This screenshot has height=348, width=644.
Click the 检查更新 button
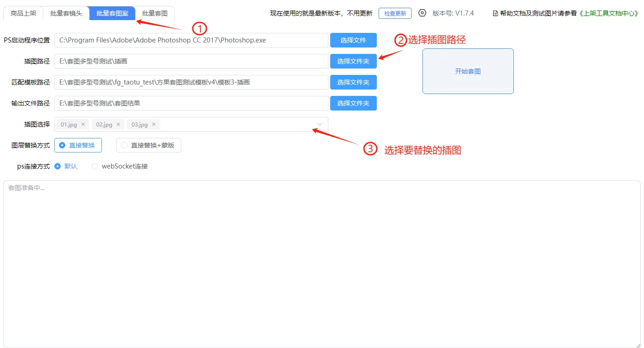click(395, 13)
